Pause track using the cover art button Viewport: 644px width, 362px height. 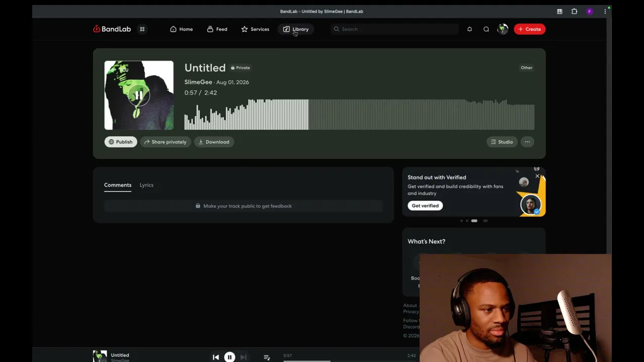pyautogui.click(x=139, y=96)
